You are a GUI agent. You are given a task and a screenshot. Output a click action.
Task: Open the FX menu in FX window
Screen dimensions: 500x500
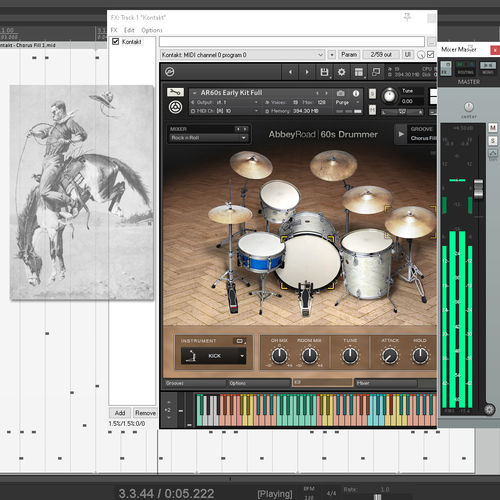(114, 30)
